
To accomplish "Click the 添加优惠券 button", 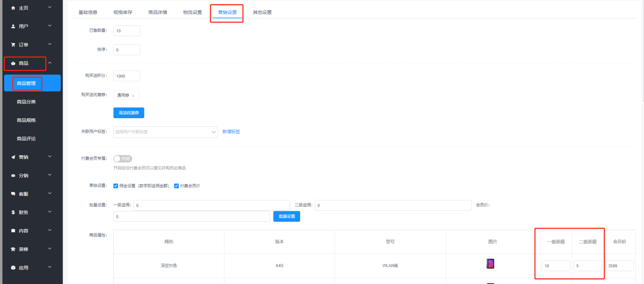I will (x=128, y=113).
